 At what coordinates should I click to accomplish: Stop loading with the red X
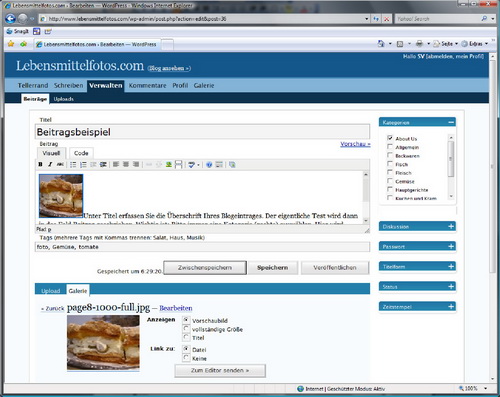[x=386, y=19]
